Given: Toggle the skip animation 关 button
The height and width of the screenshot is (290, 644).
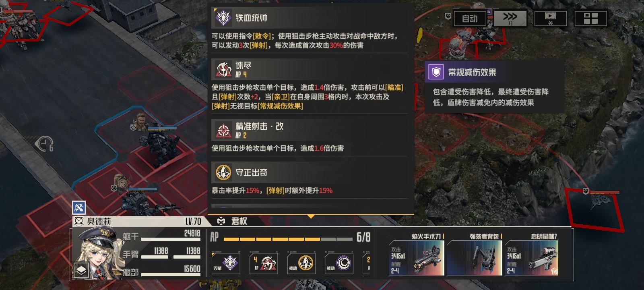Looking at the screenshot, I should click(x=550, y=19).
